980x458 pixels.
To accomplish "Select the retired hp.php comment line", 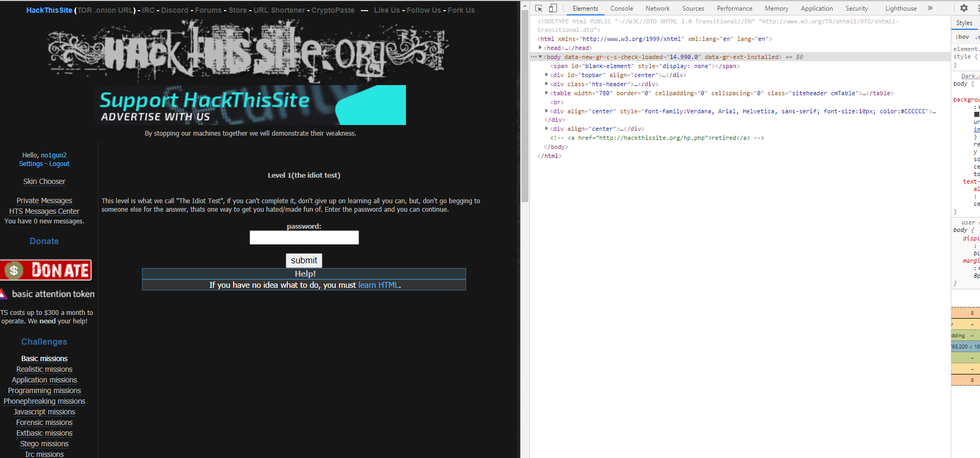I will tap(657, 138).
